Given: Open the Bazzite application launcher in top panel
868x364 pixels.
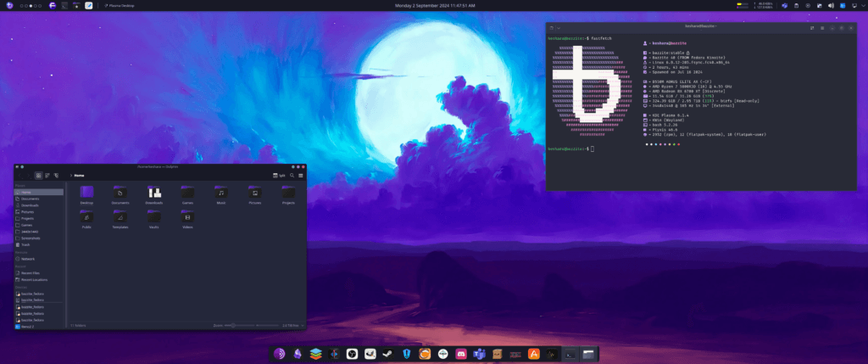Looking at the screenshot, I should [x=9, y=6].
